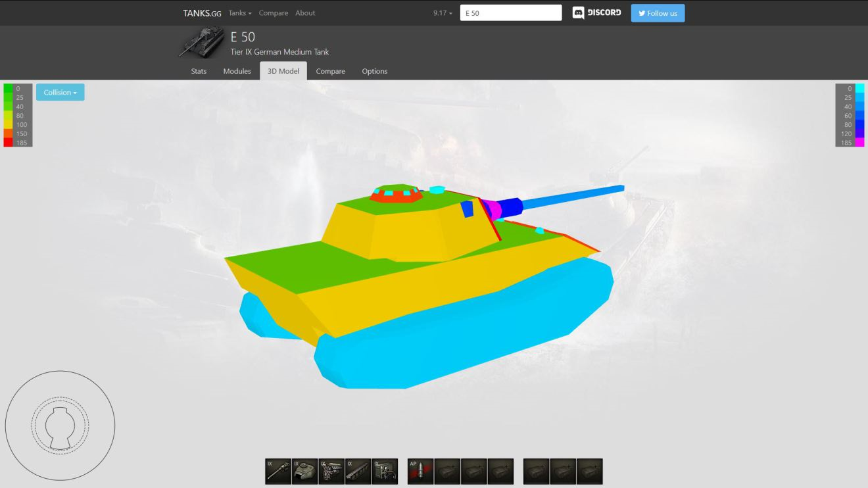868x488 pixels.
Task: Switch to the Stats tab
Action: (199, 71)
